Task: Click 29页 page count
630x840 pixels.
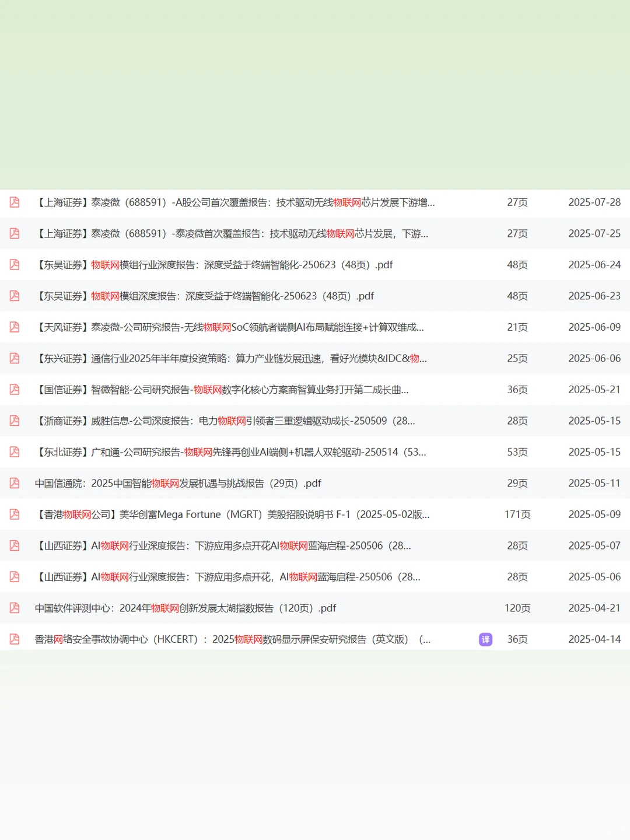Action: [517, 483]
